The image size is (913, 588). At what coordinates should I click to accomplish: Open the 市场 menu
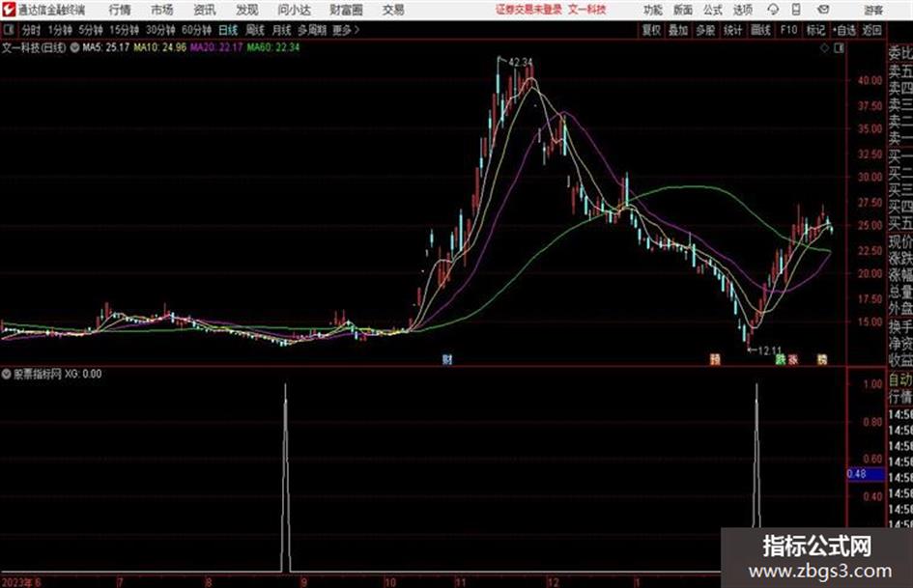point(162,10)
